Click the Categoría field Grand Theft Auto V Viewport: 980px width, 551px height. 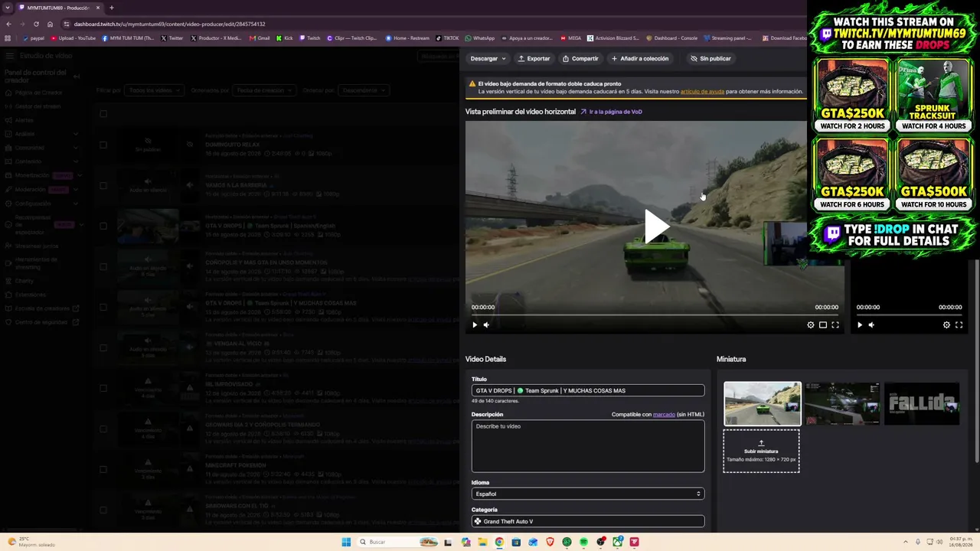(588, 521)
